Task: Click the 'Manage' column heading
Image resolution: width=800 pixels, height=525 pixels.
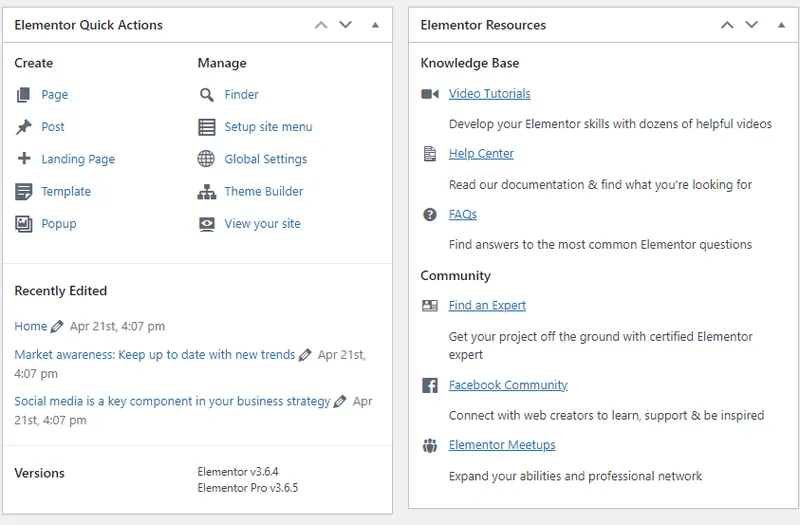Action: 222,63
